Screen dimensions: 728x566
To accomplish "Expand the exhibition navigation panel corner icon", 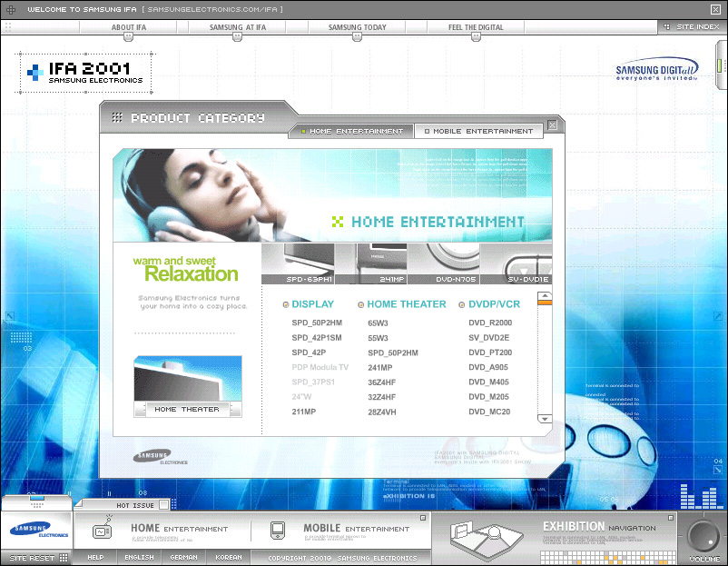I will (671, 518).
